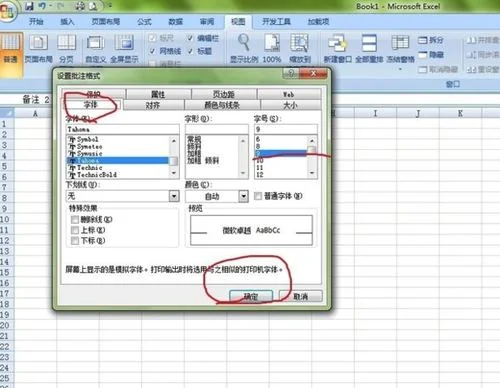
Task: Toggle the 标尺 ruler checkbox
Action: point(152,38)
